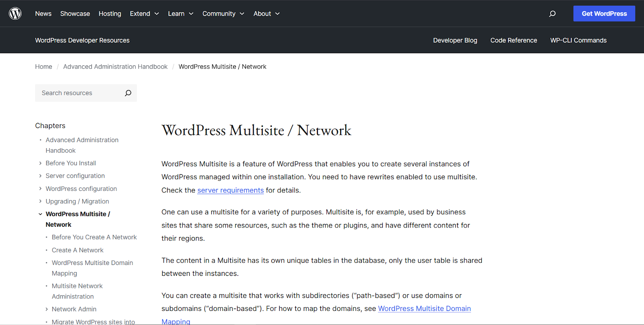Screen dimensions: 644x325
Task: Open Before You Create A Network
Action: pos(94,238)
